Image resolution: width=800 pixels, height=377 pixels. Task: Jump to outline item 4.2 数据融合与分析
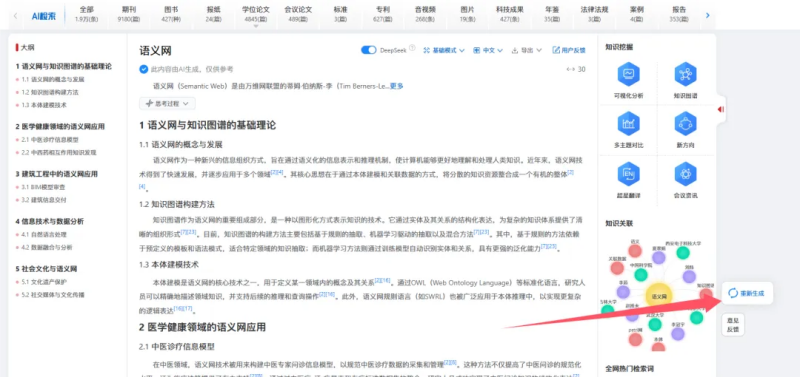[x=47, y=247]
